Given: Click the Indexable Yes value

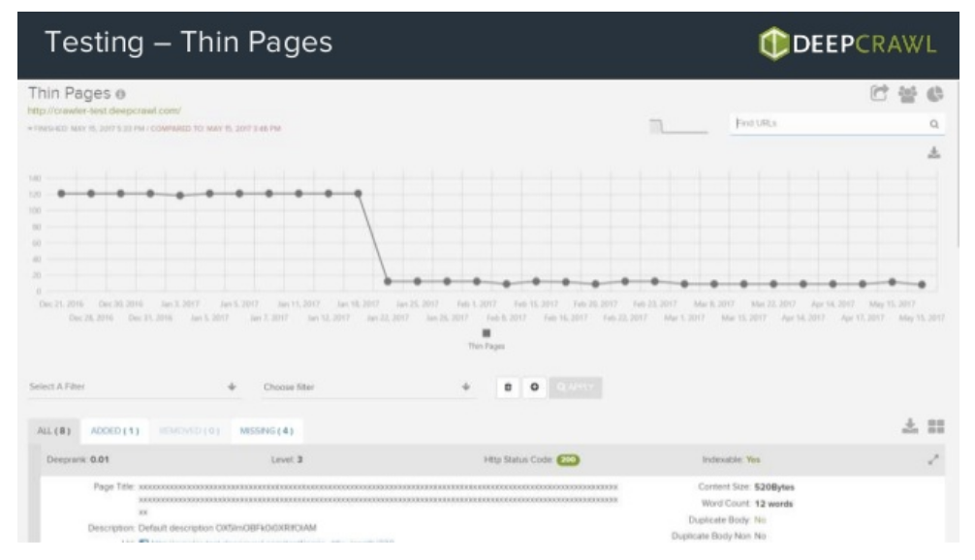Looking at the screenshot, I should click(753, 460).
